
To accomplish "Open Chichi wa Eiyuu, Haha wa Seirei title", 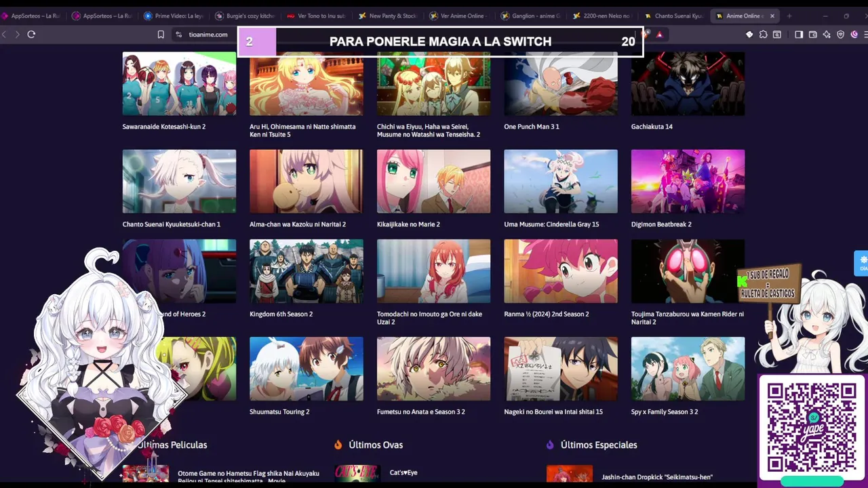I will pyautogui.click(x=429, y=130).
